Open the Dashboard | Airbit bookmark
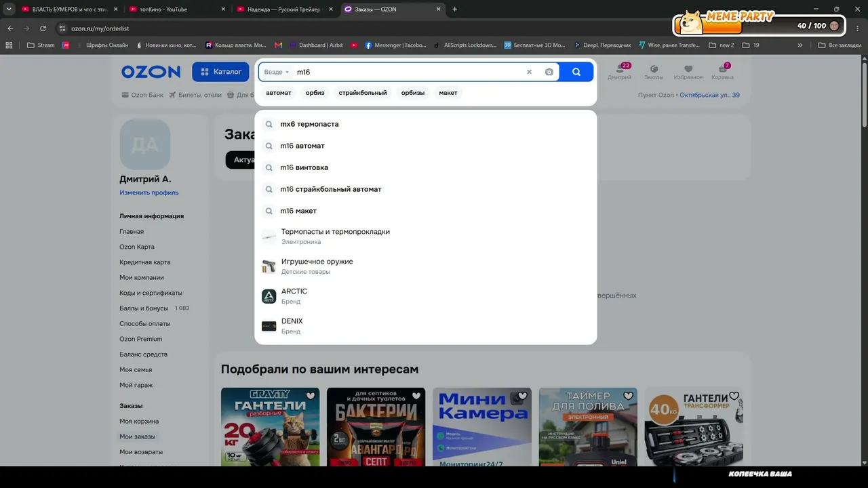The height and width of the screenshot is (488, 868). click(316, 45)
